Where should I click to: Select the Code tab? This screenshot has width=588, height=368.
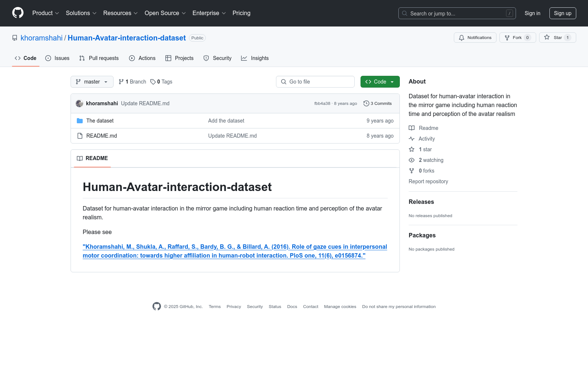pyautogui.click(x=25, y=58)
